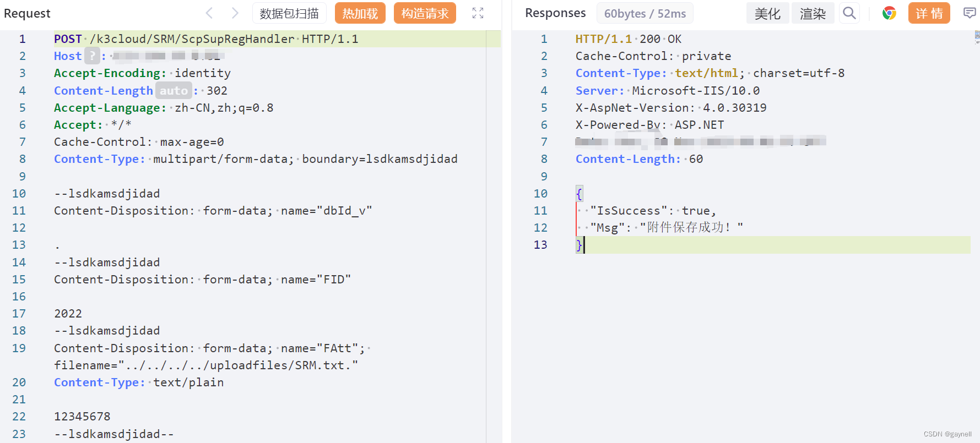Viewport: 980px width, 443px height.
Task: Click the 60bytes / 52ms response info
Action: pyautogui.click(x=645, y=13)
